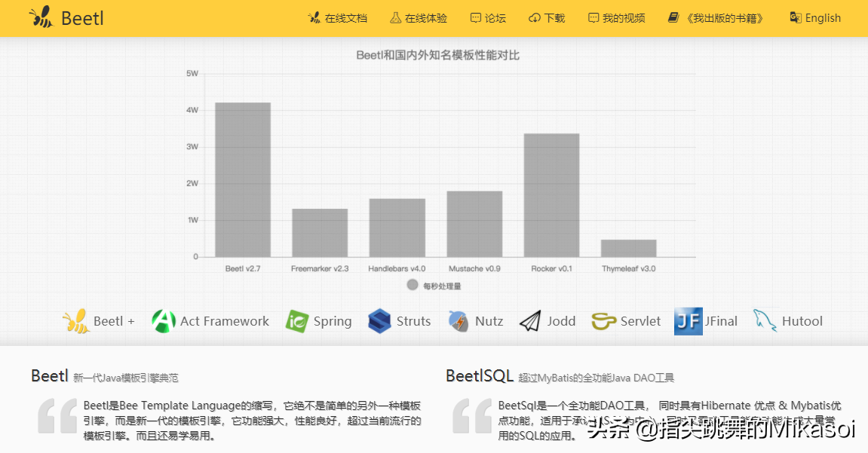Open the Nutz integration link
The height and width of the screenshot is (453, 868).
pyautogui.click(x=489, y=321)
